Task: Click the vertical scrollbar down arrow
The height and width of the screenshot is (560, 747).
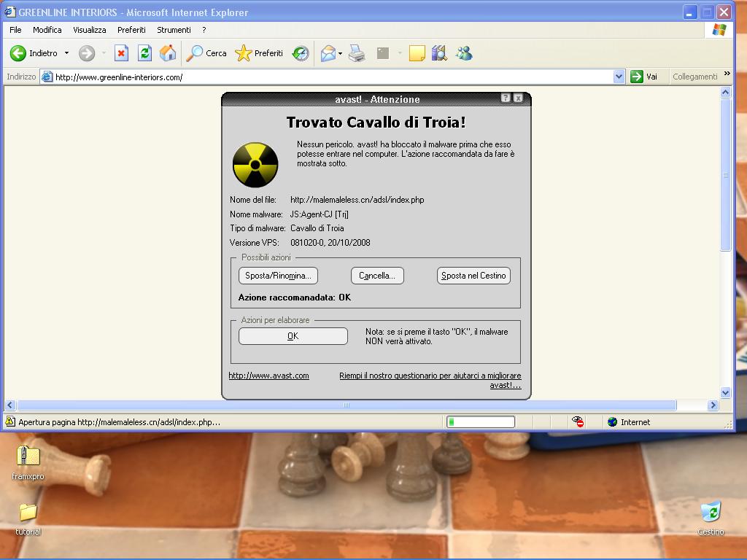Action: coord(726,393)
